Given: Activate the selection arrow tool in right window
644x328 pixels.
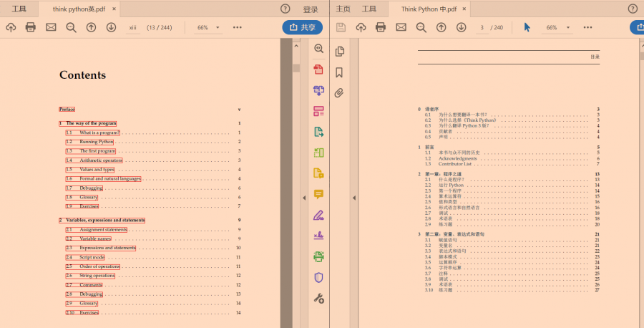Looking at the screenshot, I should click(x=527, y=27).
